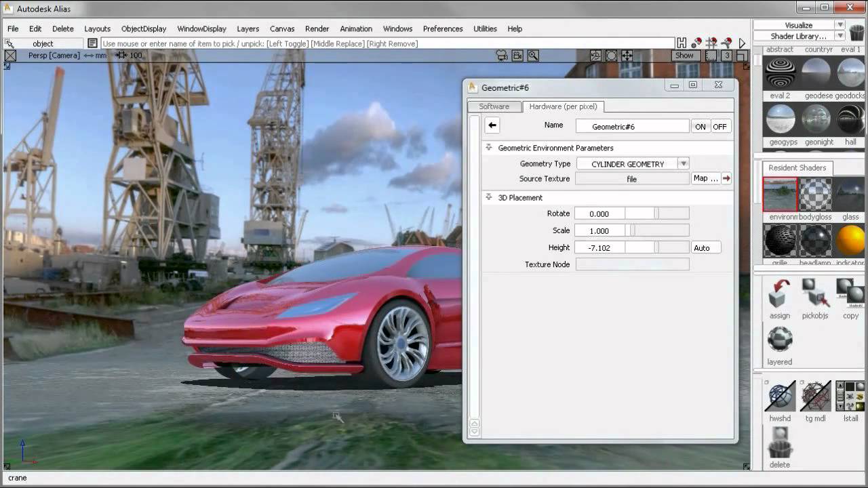Select the orange indicator shader thumbnail
The width and height of the screenshot is (868, 488).
pos(850,241)
